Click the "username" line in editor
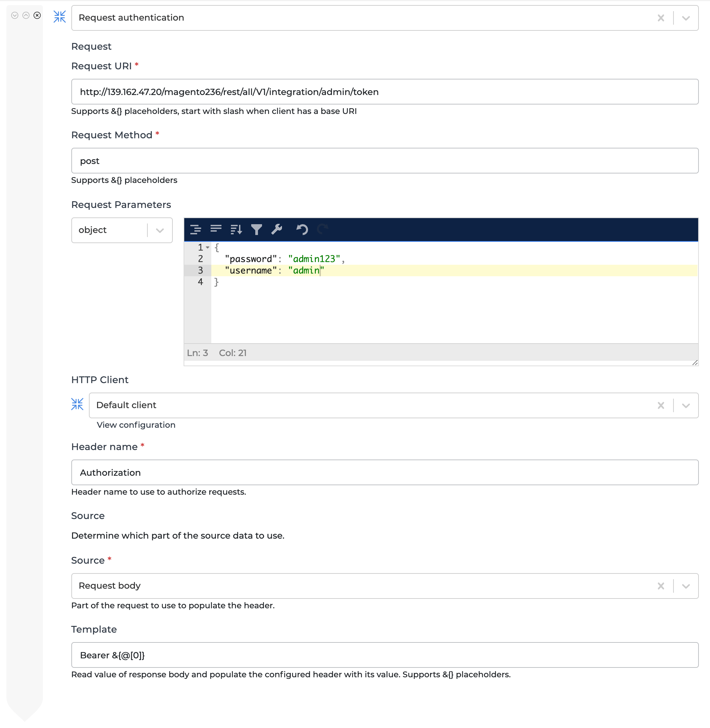This screenshot has height=728, width=710. [x=454, y=271]
